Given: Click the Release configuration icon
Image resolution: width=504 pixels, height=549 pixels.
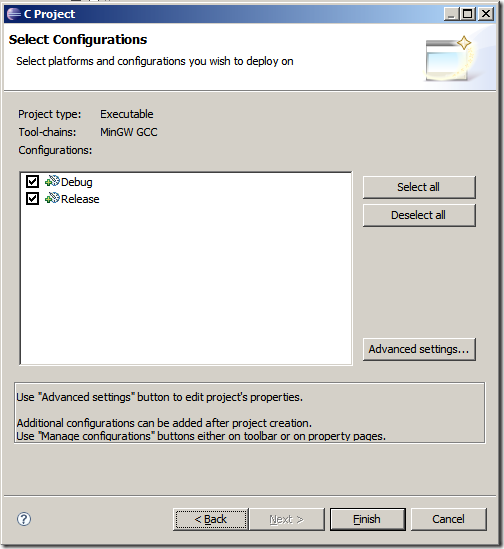Looking at the screenshot, I should (52, 199).
